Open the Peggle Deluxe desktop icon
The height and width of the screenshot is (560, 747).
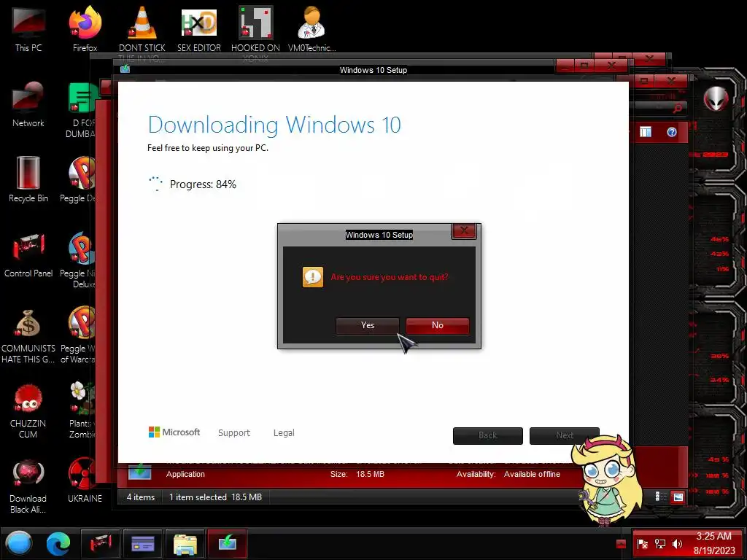click(x=79, y=179)
